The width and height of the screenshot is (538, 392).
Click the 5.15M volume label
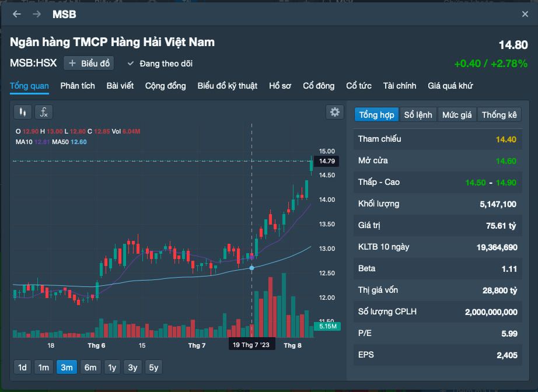click(327, 326)
